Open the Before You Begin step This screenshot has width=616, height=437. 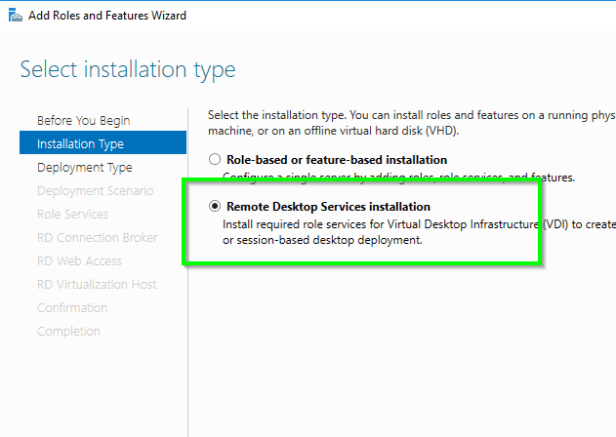click(x=83, y=120)
